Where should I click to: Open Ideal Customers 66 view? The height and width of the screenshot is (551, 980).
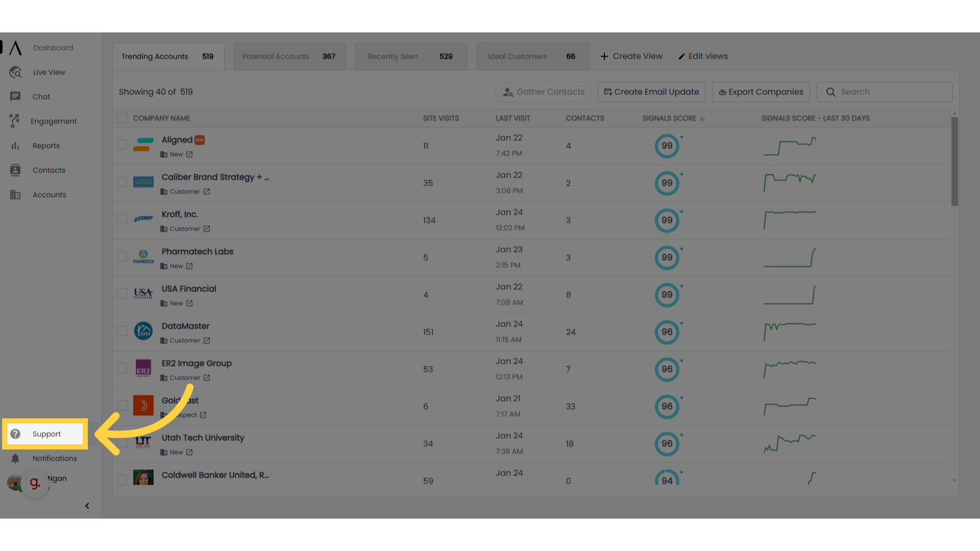click(x=531, y=56)
